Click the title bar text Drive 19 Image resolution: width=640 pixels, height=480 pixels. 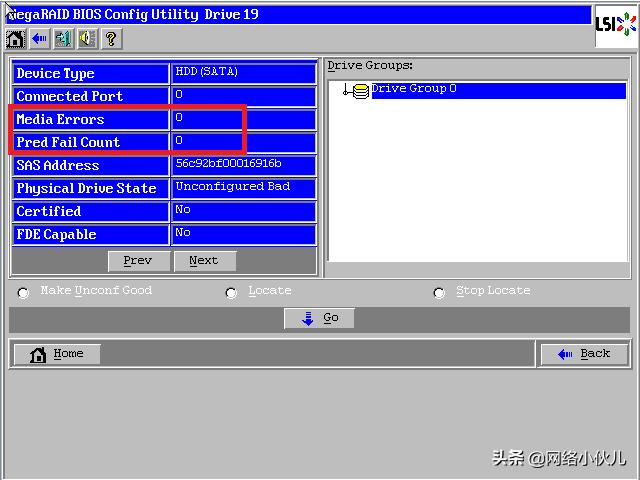click(231, 15)
